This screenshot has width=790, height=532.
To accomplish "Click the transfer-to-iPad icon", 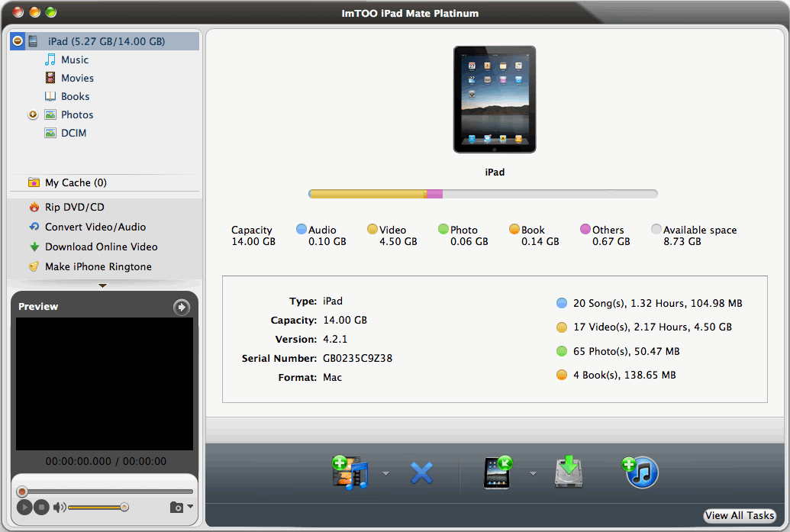I will coord(496,472).
